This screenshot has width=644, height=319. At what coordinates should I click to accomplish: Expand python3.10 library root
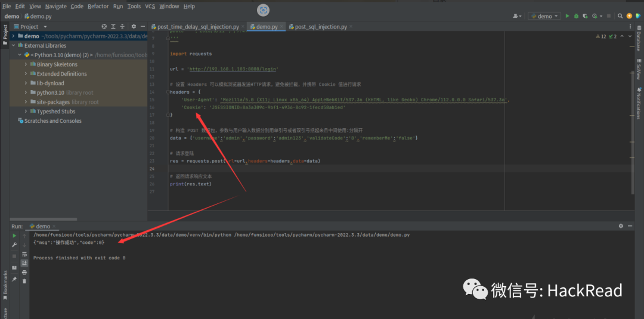pyautogui.click(x=26, y=93)
